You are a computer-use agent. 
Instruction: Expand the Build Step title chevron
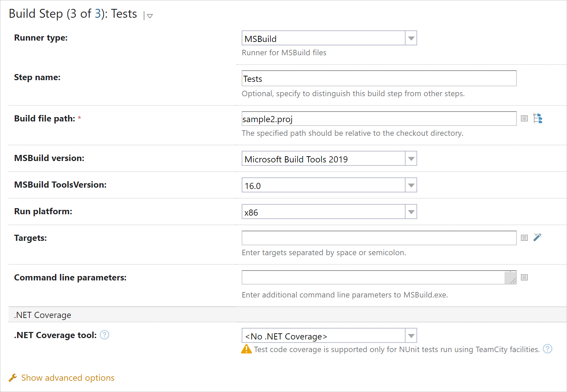pos(149,16)
